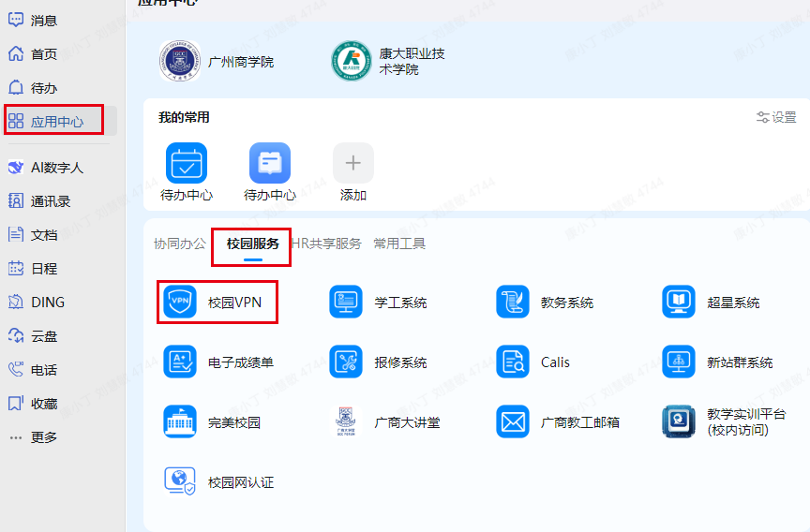Launch the 学工系统 app
This screenshot has width=810, height=532.
(x=346, y=303)
